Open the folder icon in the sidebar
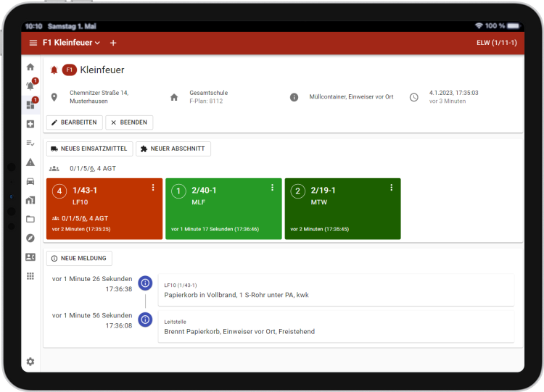This screenshot has width=544, height=392. coord(30,219)
